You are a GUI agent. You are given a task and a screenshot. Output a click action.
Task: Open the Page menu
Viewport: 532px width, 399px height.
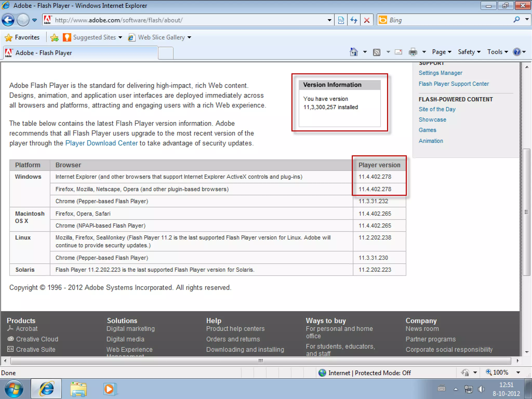(x=441, y=52)
